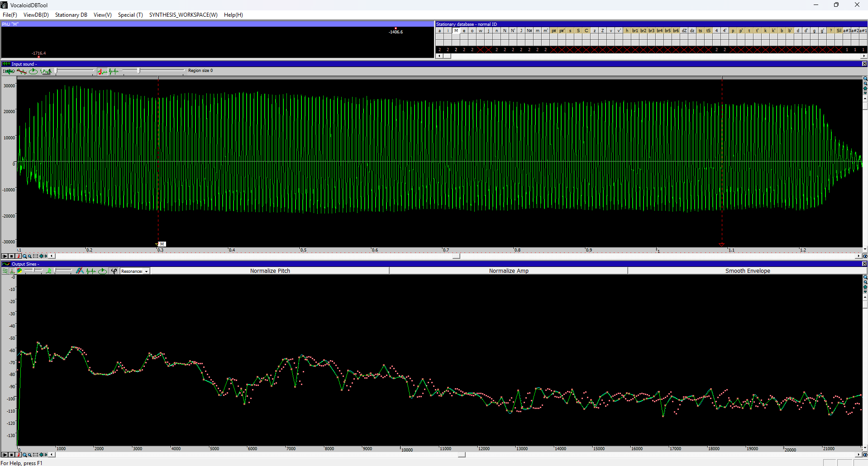Open the Special menu
Screen dimensions: 868x466
point(130,15)
